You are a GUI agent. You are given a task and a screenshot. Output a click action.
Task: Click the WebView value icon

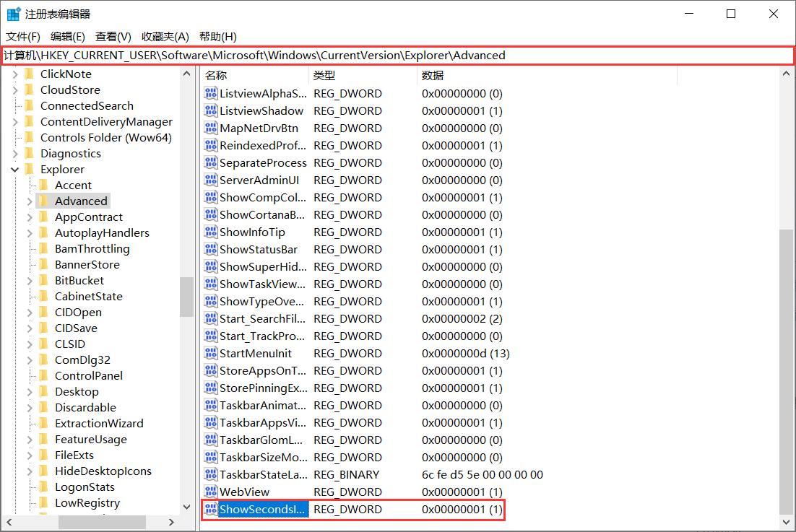[x=211, y=492]
